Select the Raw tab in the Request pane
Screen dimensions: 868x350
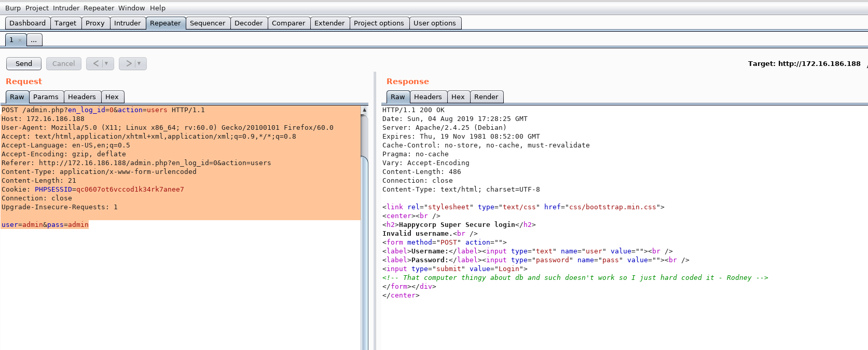pyautogui.click(x=17, y=97)
